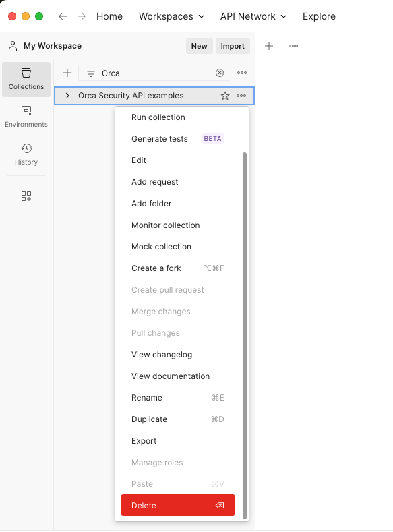
Task: Open the sidebar options ellipsis beside search
Action: coord(242,73)
